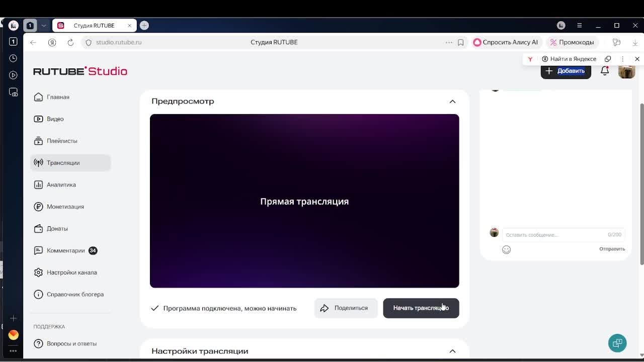Open the Yandex bar three-dots options
Image resolution: width=644 pixels, height=362 pixels.
coord(622,59)
